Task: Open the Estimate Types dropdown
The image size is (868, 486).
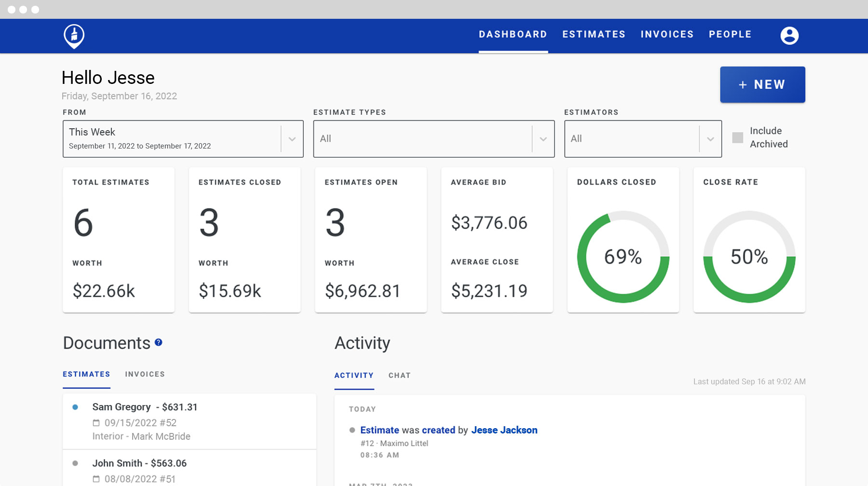Action: [x=434, y=139]
